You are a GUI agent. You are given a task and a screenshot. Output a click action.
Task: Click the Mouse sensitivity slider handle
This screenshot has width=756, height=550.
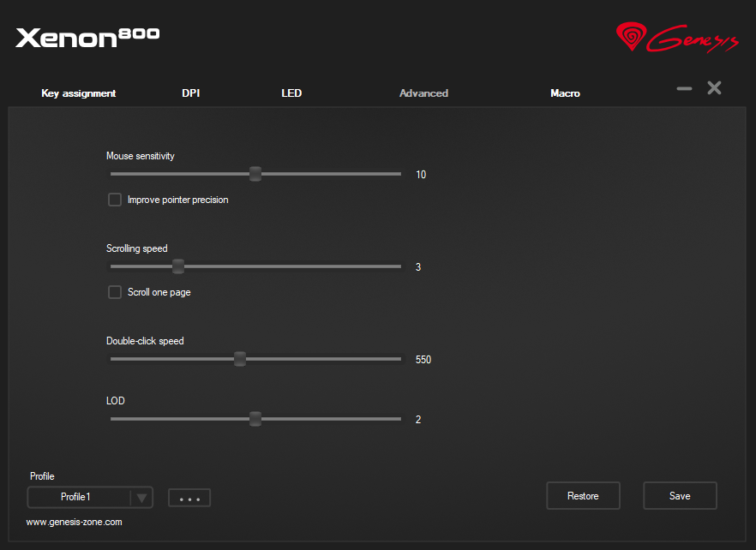click(x=255, y=174)
